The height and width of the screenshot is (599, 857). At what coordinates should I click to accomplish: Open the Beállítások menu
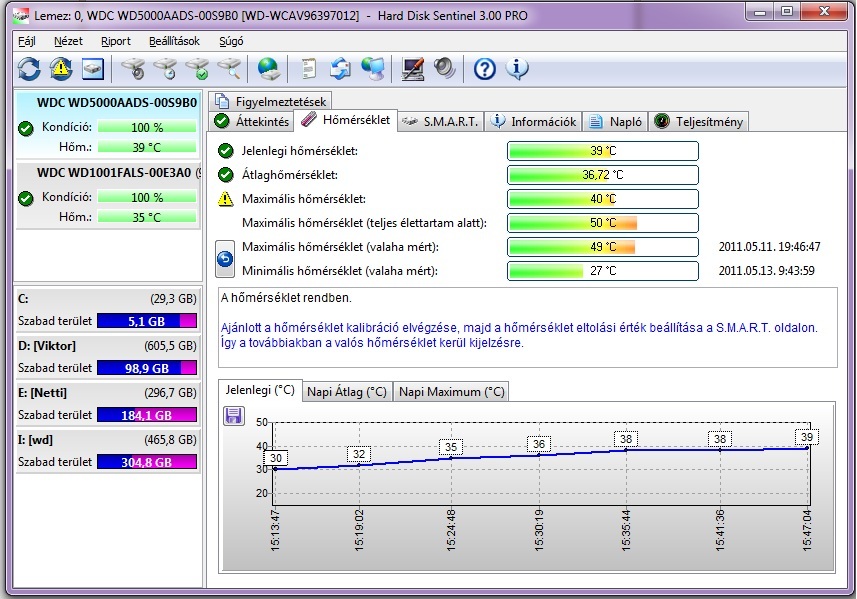pyautogui.click(x=174, y=41)
